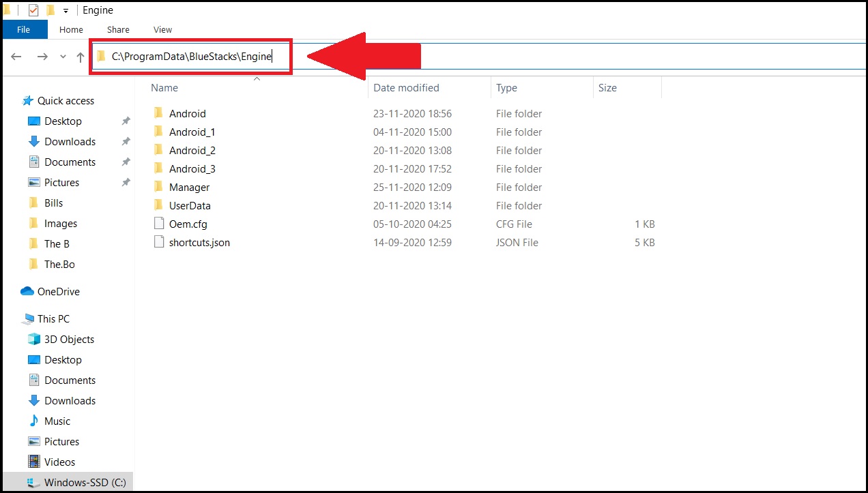Click the 1 KB size cell
The width and height of the screenshot is (868, 493).
[644, 224]
